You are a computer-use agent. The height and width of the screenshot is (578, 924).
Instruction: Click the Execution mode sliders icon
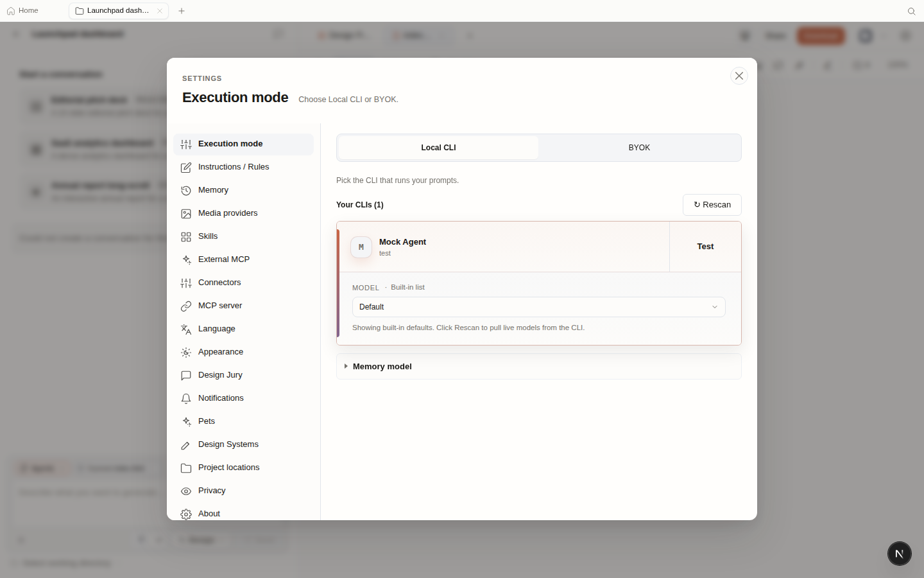coord(186,144)
